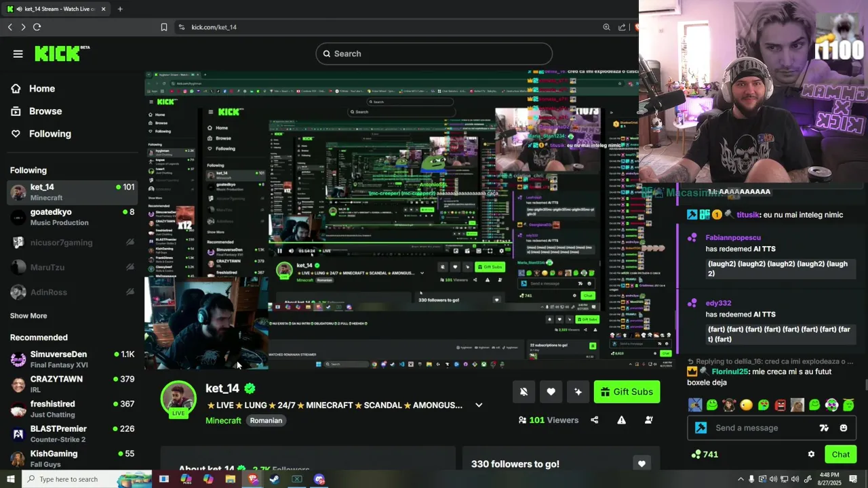Open freshistired recommended channel
This screenshot has width=868, height=488.
(x=72, y=409)
